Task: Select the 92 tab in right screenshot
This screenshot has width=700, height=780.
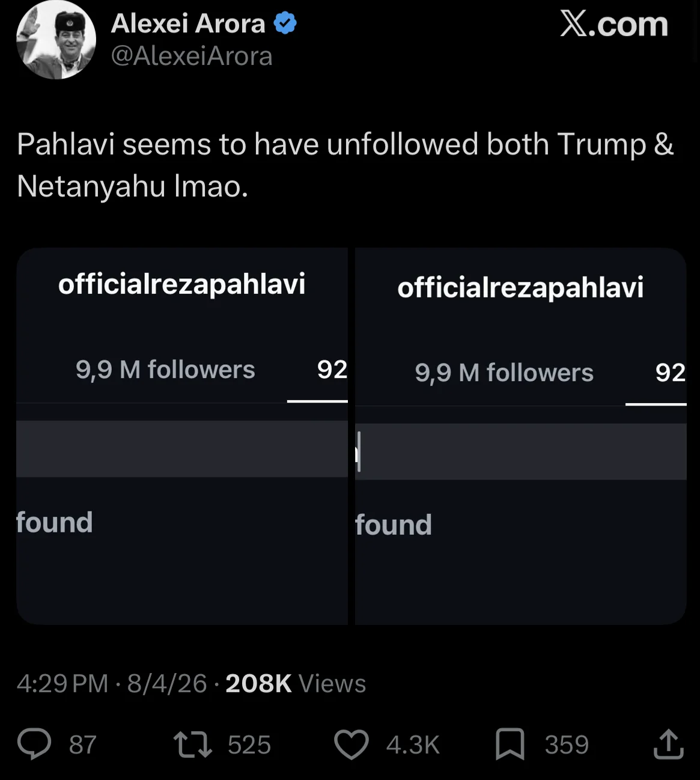Action: (x=670, y=373)
